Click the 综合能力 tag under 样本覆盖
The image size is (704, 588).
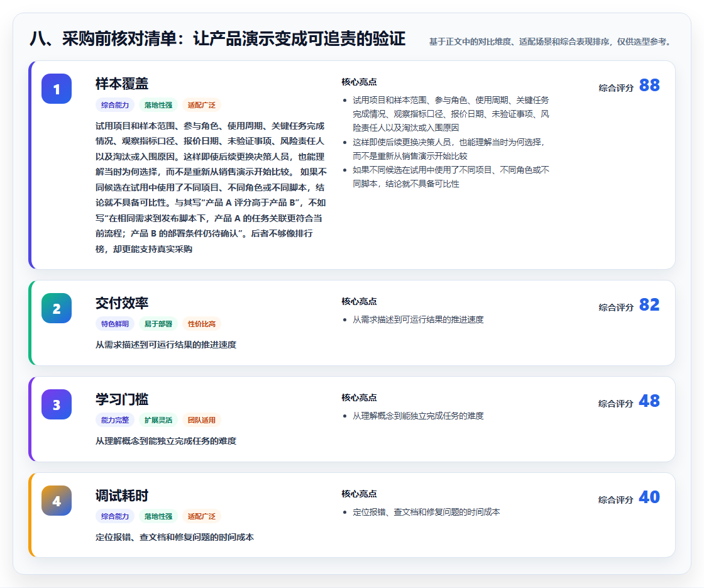(115, 105)
